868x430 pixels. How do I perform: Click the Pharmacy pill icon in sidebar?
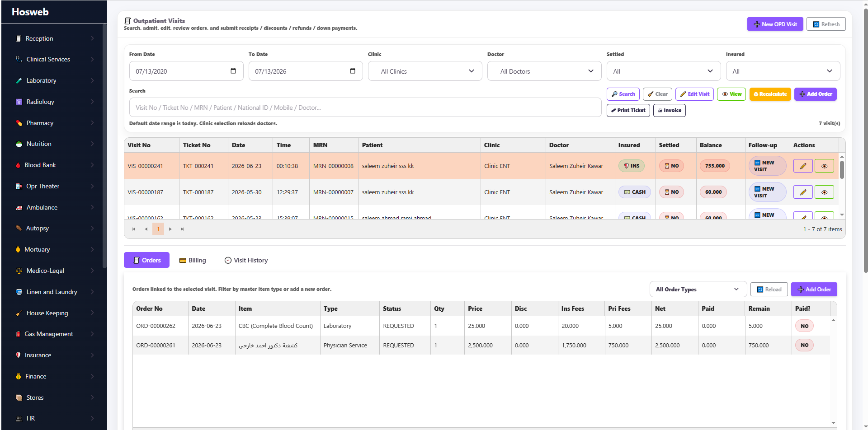coord(19,123)
